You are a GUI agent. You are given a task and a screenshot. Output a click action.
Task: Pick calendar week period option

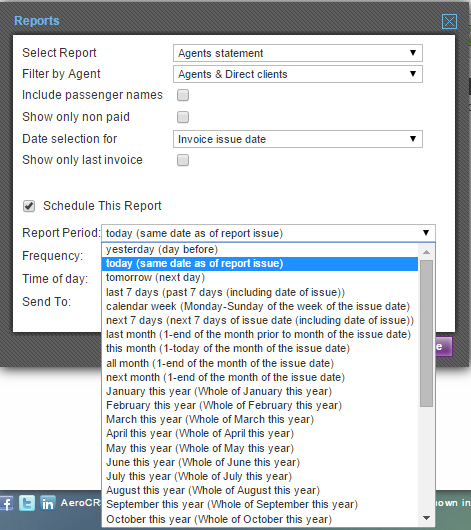click(x=260, y=306)
